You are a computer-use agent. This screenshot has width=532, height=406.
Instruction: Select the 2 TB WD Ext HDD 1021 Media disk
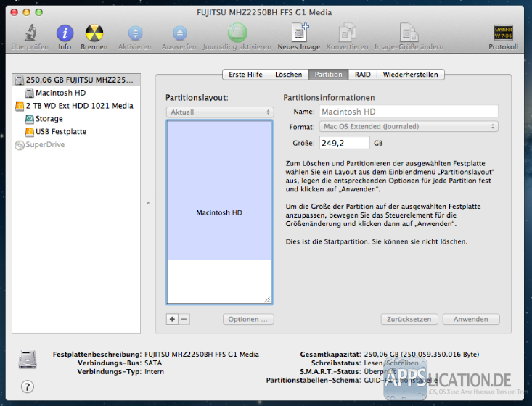(76, 106)
